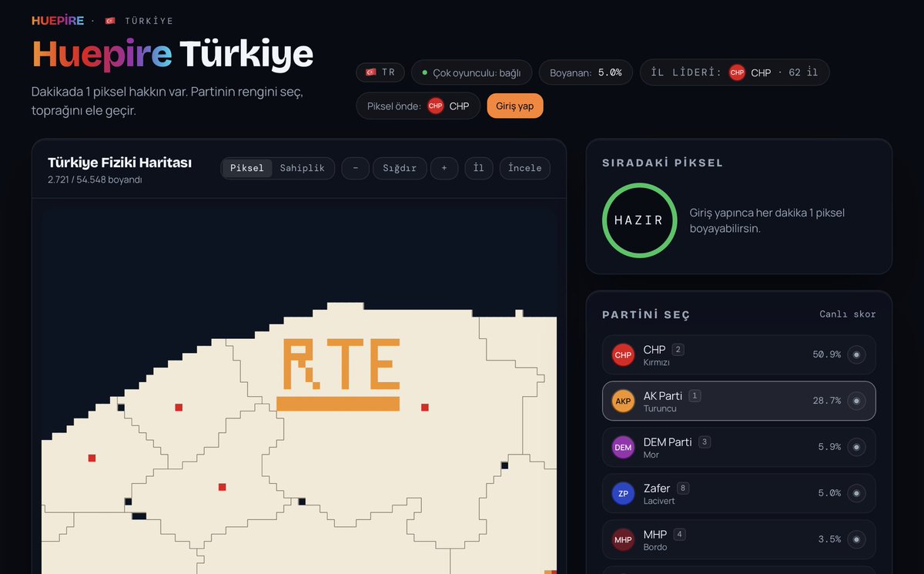The image size is (924, 574).
Task: Click the orange AKP party icon
Action: [623, 401]
